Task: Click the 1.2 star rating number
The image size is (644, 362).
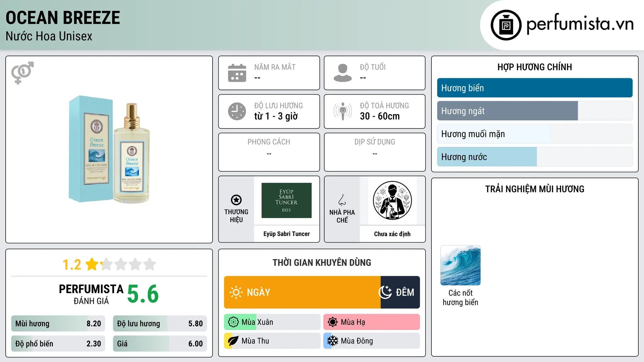Action: tap(72, 265)
